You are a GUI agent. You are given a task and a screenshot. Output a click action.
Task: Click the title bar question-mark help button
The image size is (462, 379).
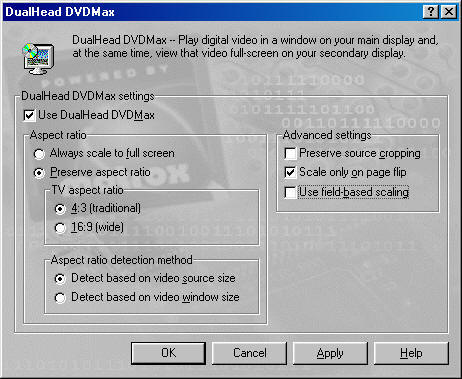pyautogui.click(x=430, y=12)
